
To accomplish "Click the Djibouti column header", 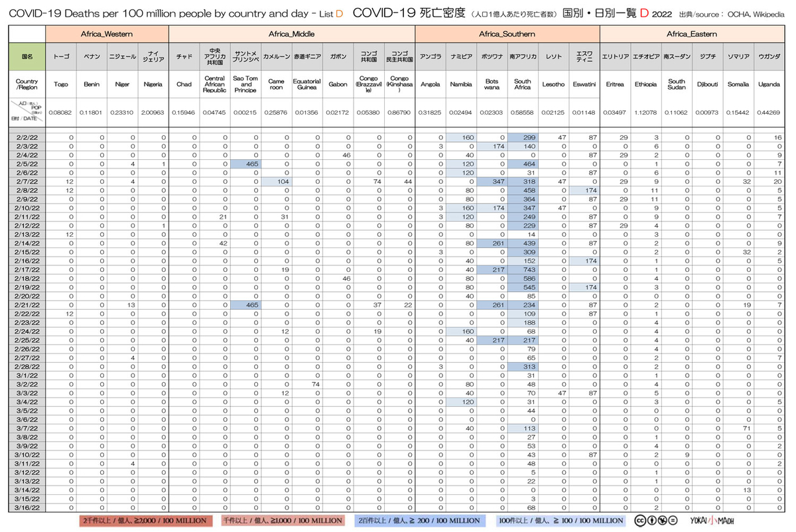I will tap(706, 84).
